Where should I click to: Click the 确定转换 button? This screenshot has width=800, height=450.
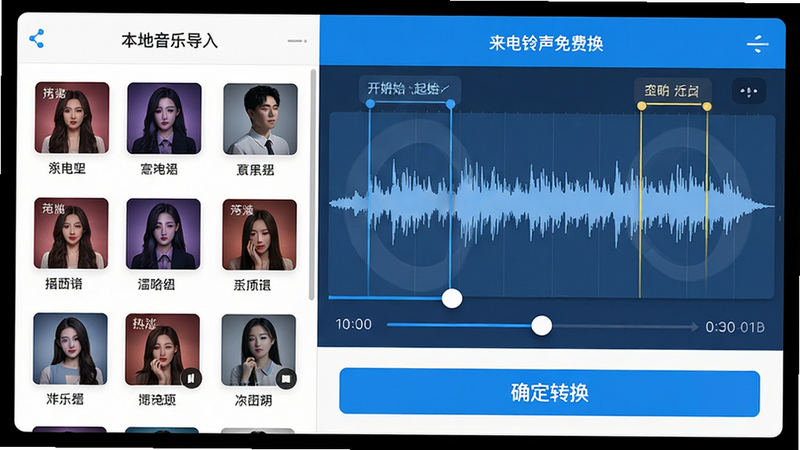549,393
